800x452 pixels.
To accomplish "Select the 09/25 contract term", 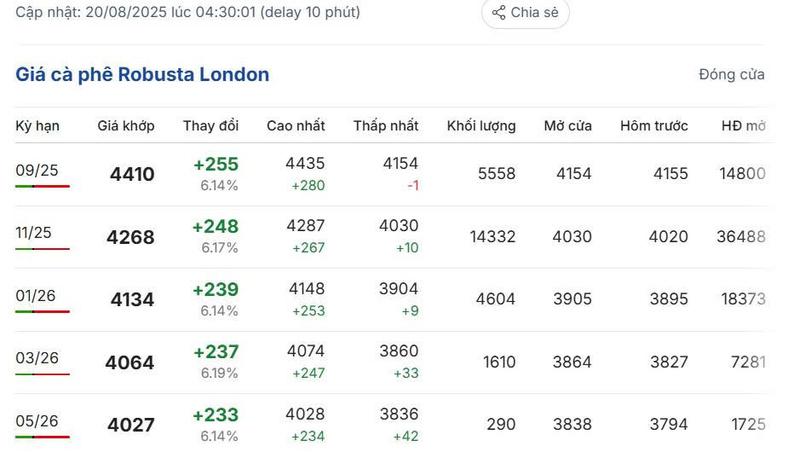I will (37, 170).
